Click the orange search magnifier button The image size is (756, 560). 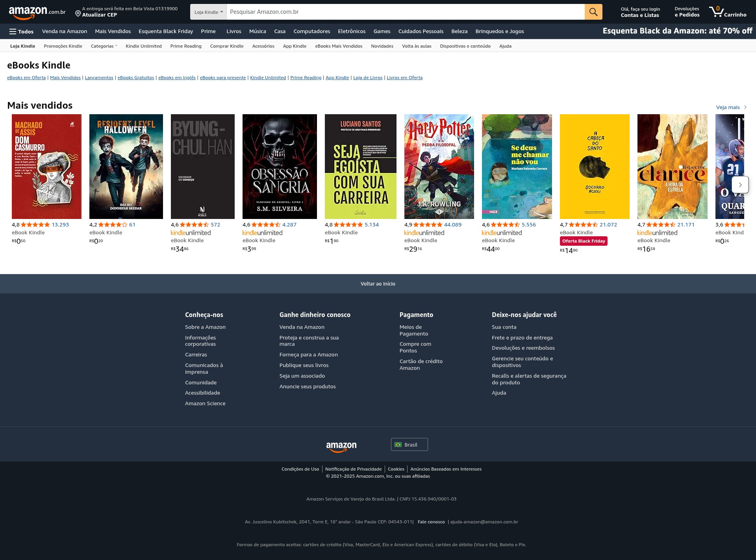tap(593, 12)
